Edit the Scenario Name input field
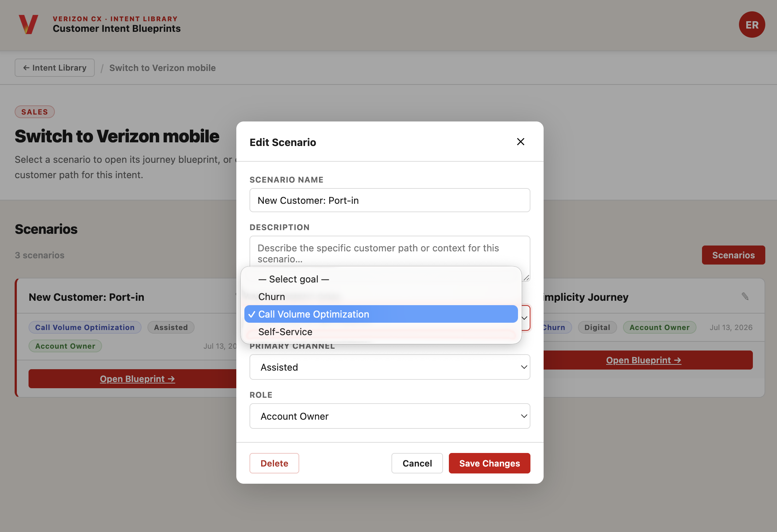Viewport: 777px width, 532px height. point(390,200)
